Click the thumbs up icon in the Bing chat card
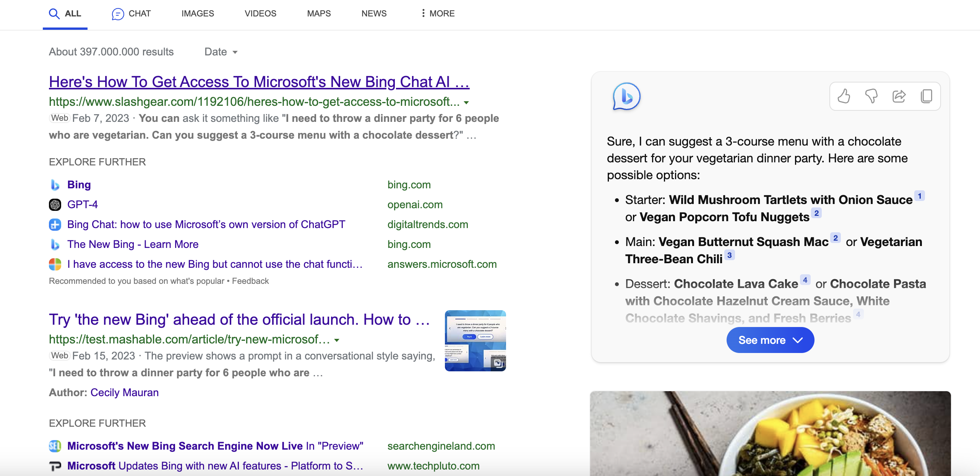The width and height of the screenshot is (980, 476). click(844, 96)
